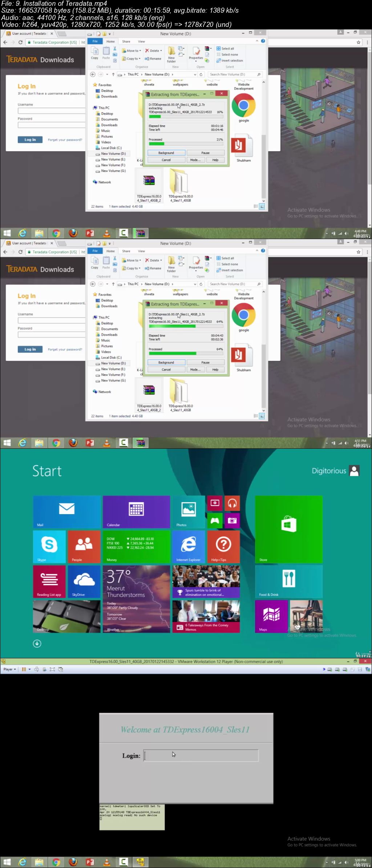The width and height of the screenshot is (372, 868).
Task: Open the People tile
Action: click(x=84, y=546)
